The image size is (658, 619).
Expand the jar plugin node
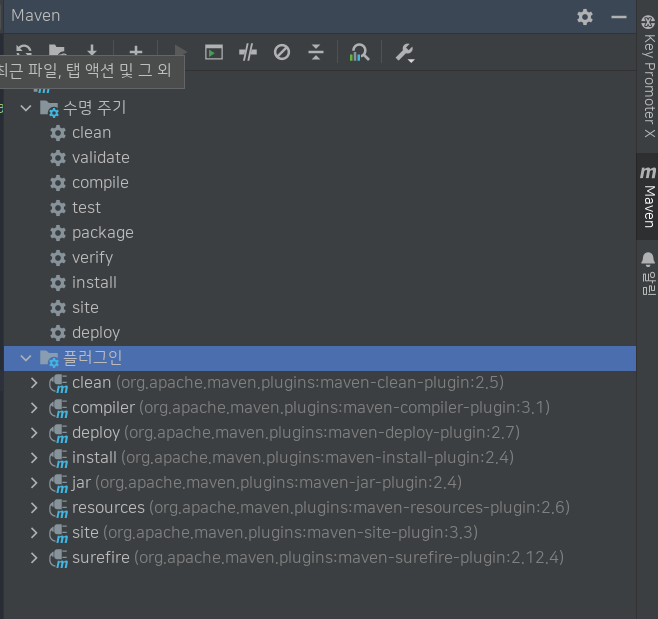[x=34, y=483]
